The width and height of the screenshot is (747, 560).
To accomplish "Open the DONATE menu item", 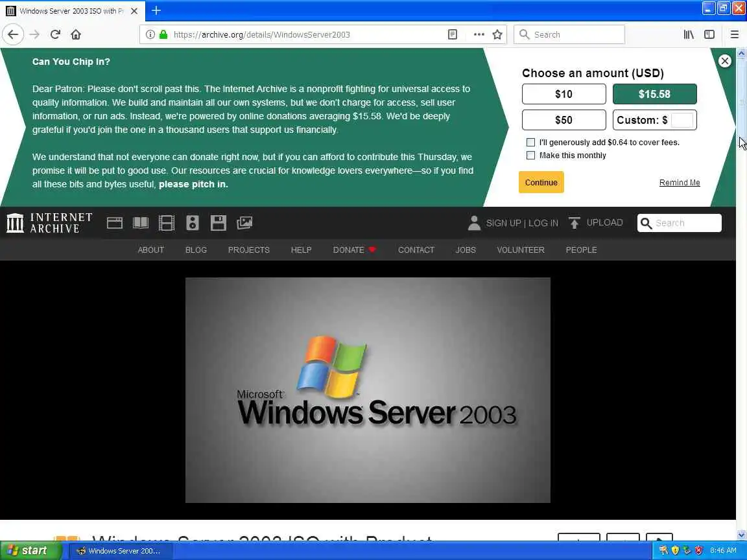I will point(355,250).
